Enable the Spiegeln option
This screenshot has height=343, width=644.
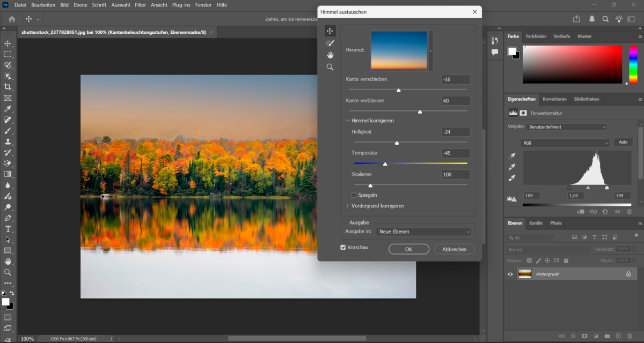click(x=353, y=195)
